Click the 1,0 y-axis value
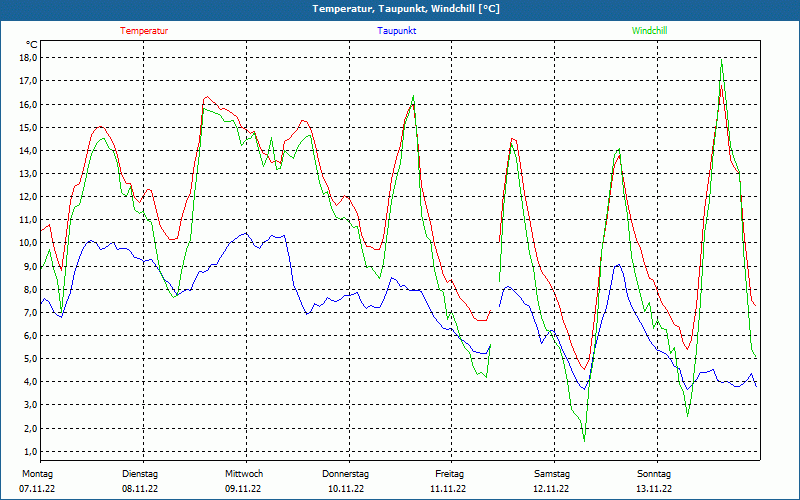 (30, 451)
